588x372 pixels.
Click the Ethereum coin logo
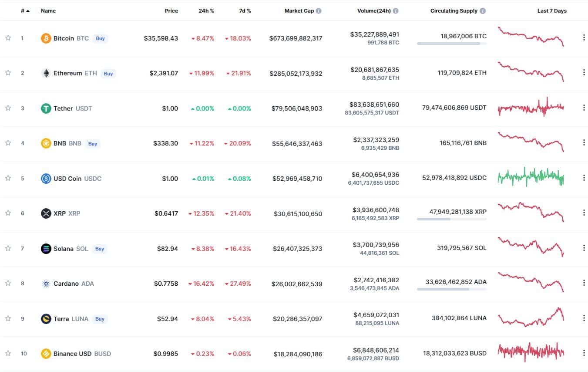(x=46, y=73)
